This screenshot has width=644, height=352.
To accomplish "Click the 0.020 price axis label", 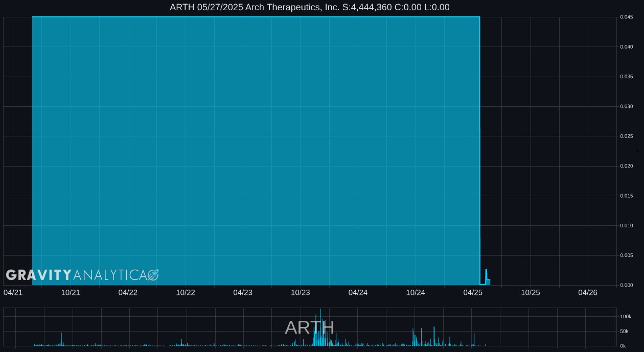I will (x=627, y=166).
